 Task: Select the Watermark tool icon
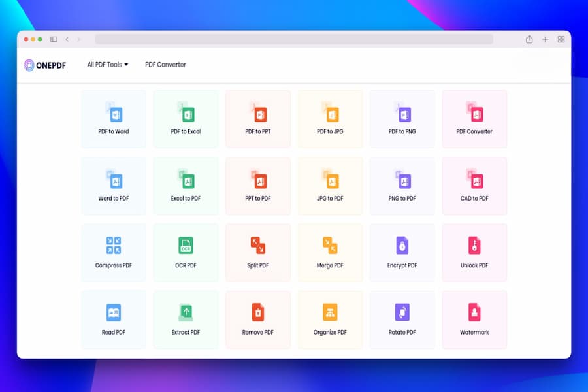[474, 312]
